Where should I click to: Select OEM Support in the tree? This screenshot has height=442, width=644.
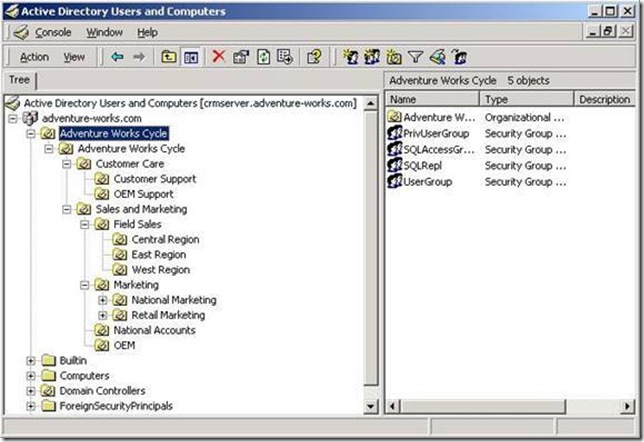[143, 194]
